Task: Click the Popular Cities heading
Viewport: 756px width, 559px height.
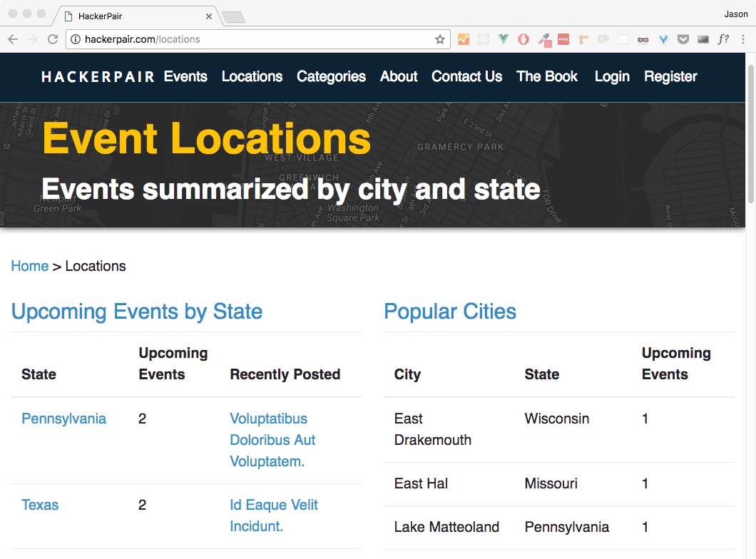Action: pos(450,312)
